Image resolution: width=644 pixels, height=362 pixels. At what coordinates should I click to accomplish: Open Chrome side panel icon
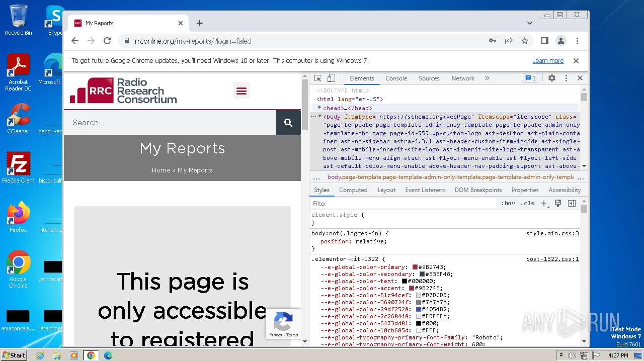544,41
